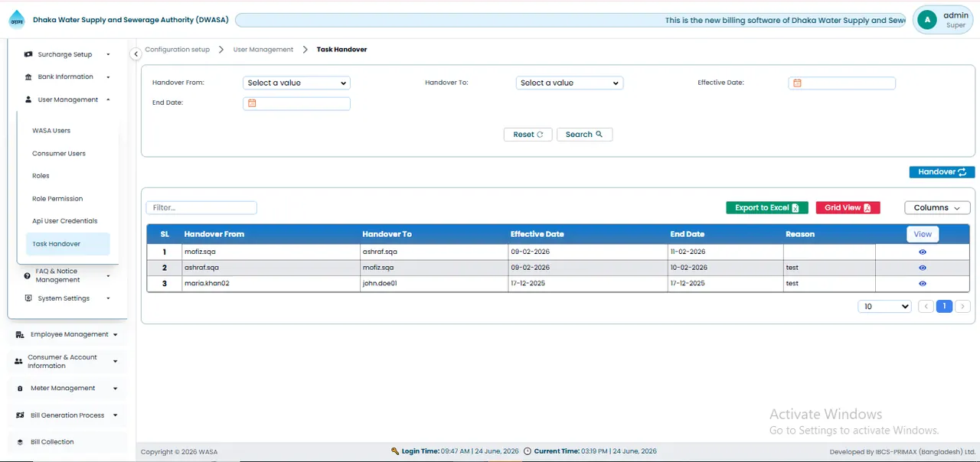980x462 pixels.
Task: Click the Surcharge Setup sidebar icon
Action: (x=28, y=54)
